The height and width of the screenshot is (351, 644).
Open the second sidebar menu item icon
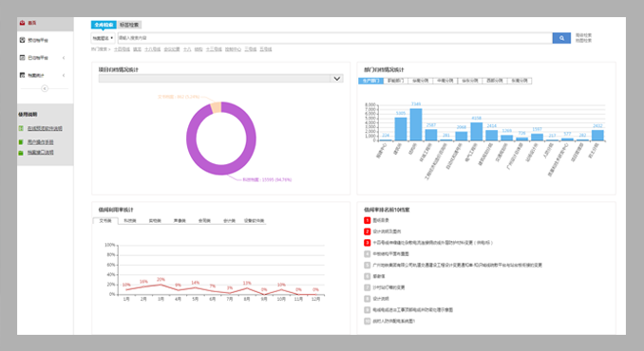(x=22, y=40)
